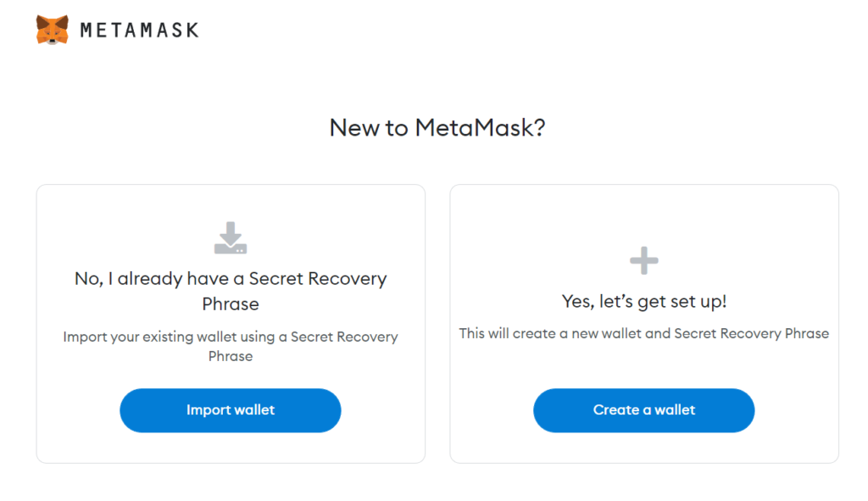Click the MetaMask fox logo

pyautogui.click(x=53, y=30)
